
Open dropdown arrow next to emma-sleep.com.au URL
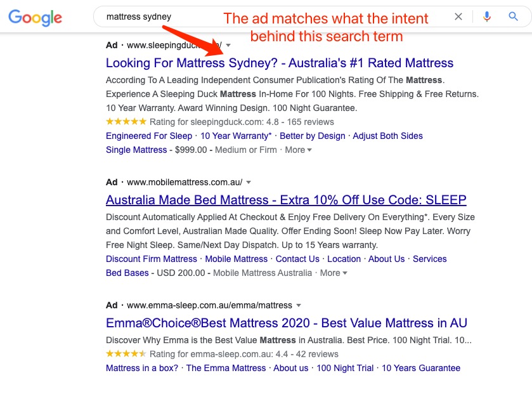point(299,305)
